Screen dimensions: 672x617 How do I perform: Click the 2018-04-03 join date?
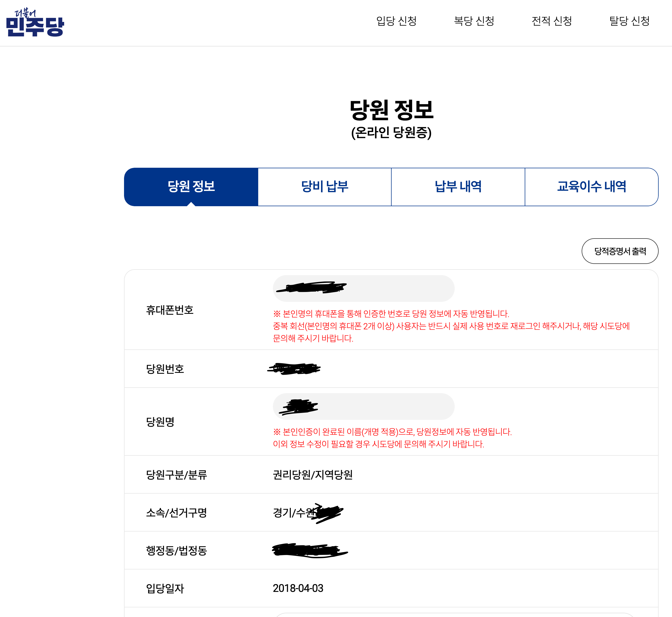298,588
